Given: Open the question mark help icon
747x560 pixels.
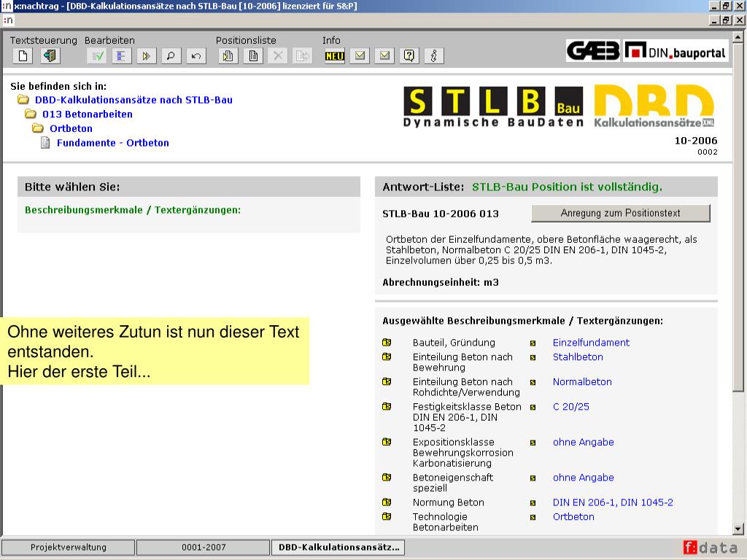Looking at the screenshot, I should [x=409, y=56].
